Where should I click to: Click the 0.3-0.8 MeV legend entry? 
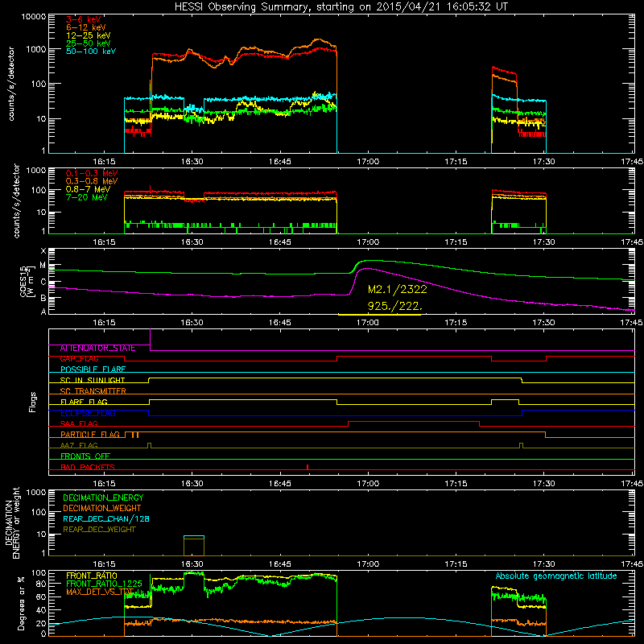coord(92,181)
